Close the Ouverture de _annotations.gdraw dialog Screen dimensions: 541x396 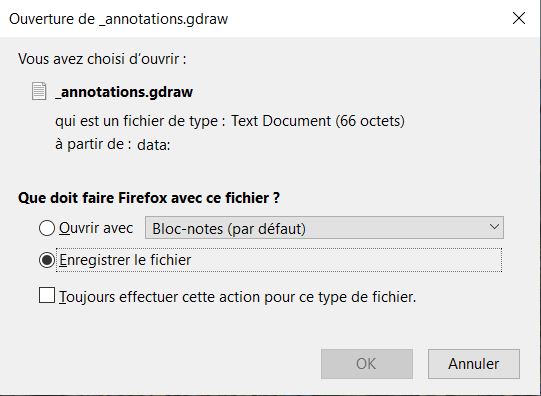tap(519, 18)
